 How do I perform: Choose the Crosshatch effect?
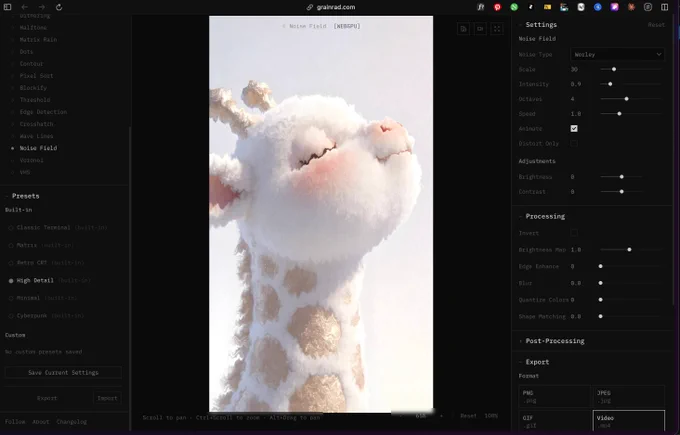36,124
